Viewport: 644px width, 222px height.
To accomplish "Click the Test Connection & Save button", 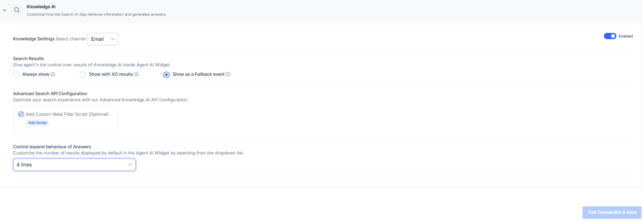I will 611,213.
